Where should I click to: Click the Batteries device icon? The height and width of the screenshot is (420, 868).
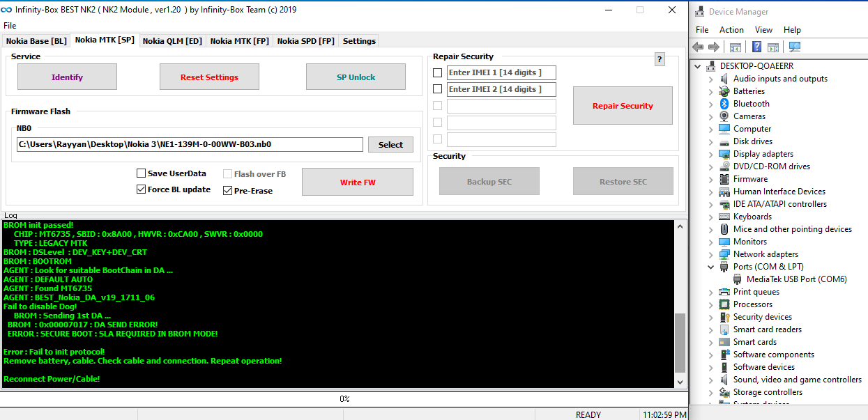point(724,91)
